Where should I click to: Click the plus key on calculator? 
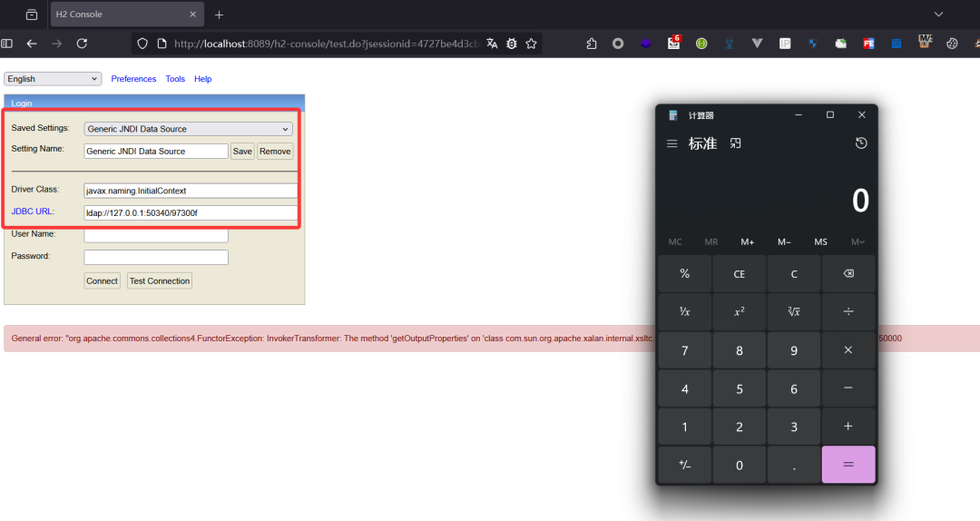point(848,427)
